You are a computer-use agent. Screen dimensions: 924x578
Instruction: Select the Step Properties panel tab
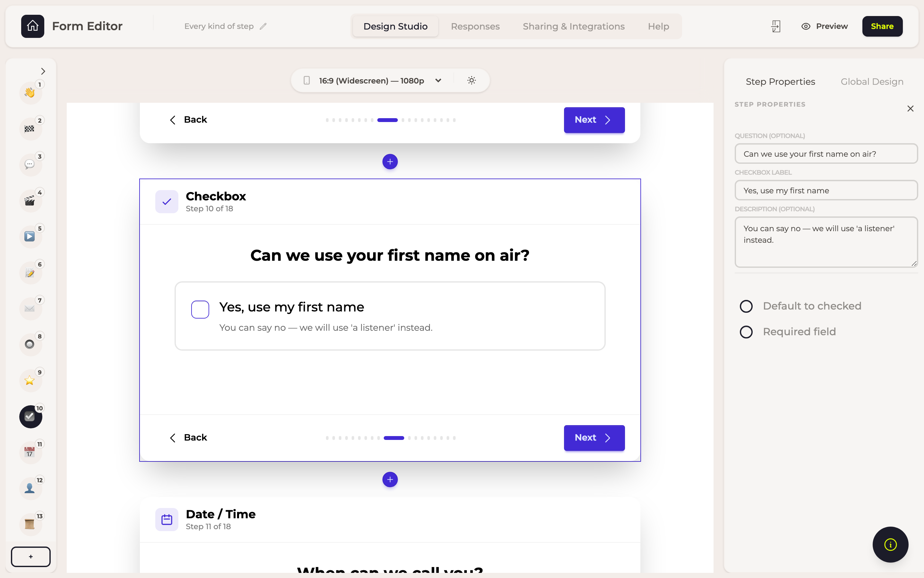pyautogui.click(x=780, y=82)
